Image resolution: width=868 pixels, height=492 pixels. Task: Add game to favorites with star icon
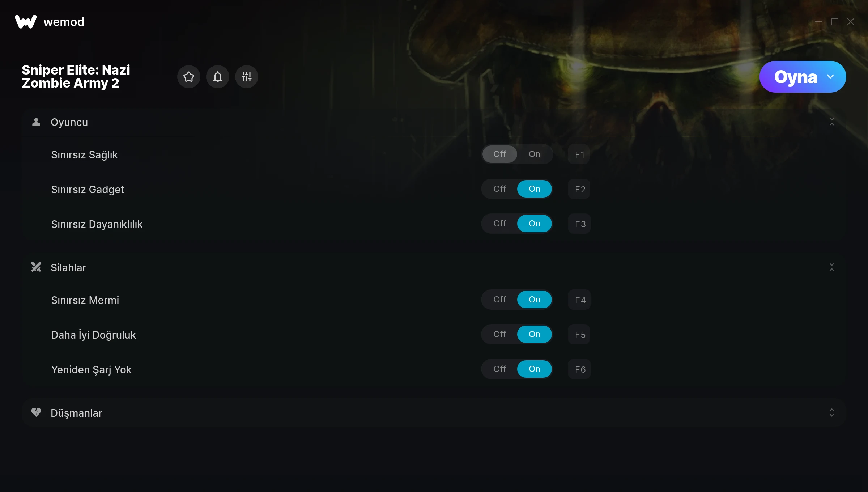tap(189, 77)
